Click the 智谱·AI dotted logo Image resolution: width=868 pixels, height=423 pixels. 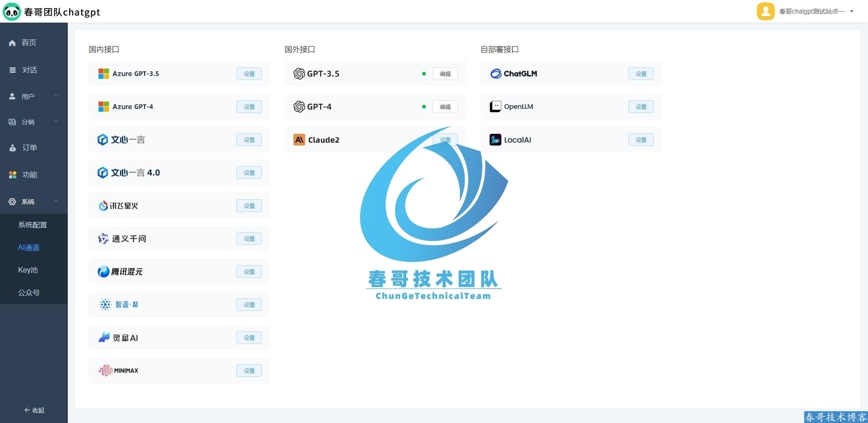point(105,305)
